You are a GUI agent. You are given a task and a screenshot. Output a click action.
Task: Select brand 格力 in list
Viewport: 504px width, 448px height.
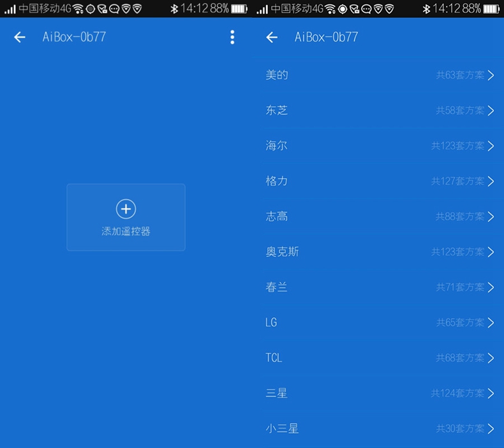coord(378,181)
